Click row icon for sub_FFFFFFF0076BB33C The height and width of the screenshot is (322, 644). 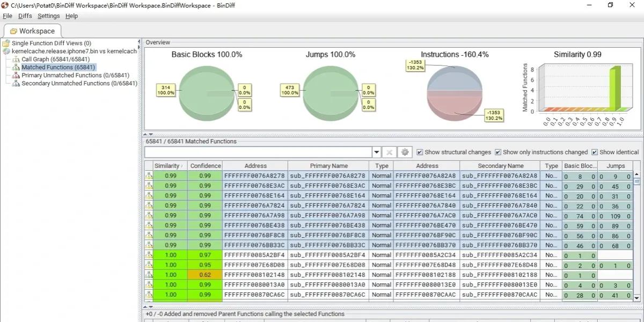point(149,245)
